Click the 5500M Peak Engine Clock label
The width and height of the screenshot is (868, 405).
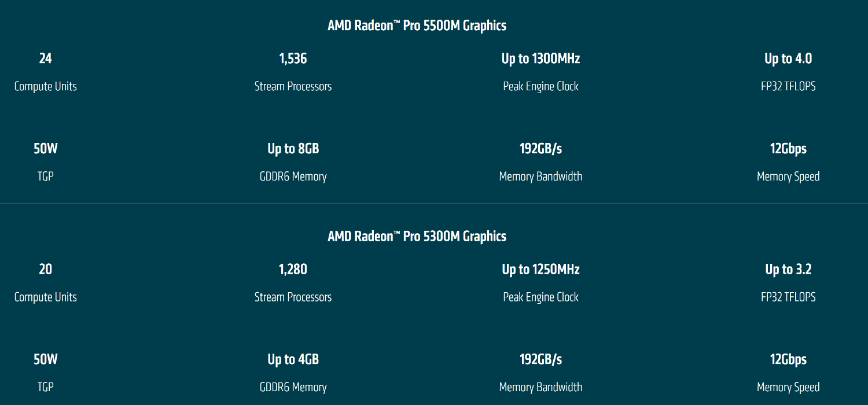[540, 86]
